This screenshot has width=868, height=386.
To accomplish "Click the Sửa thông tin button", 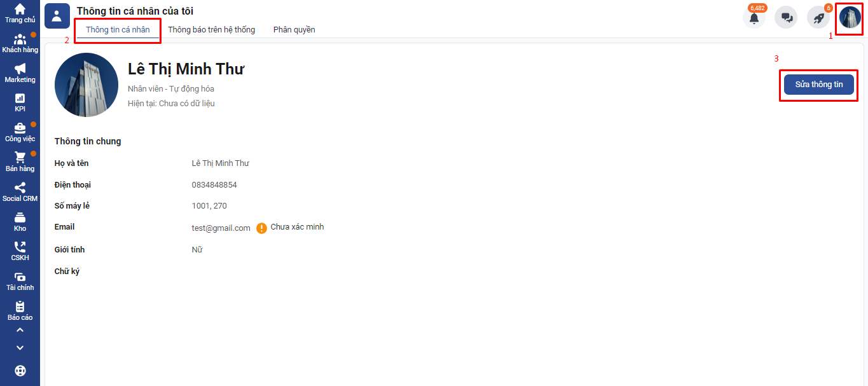I will tap(818, 85).
